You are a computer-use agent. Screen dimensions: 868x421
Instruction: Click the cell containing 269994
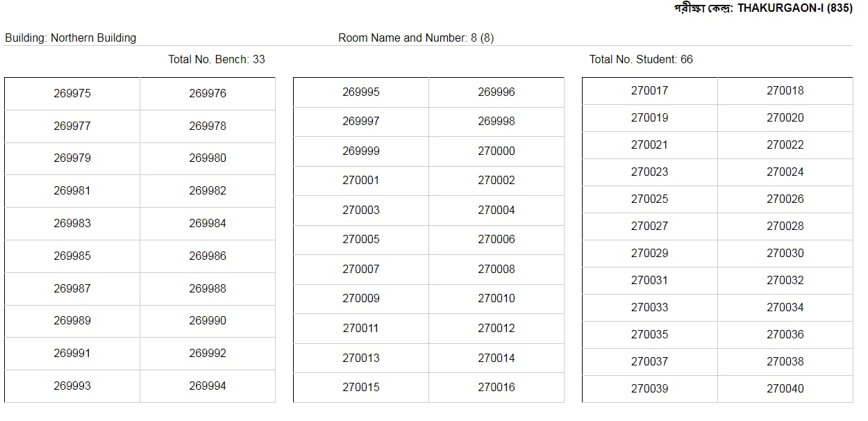(x=208, y=386)
